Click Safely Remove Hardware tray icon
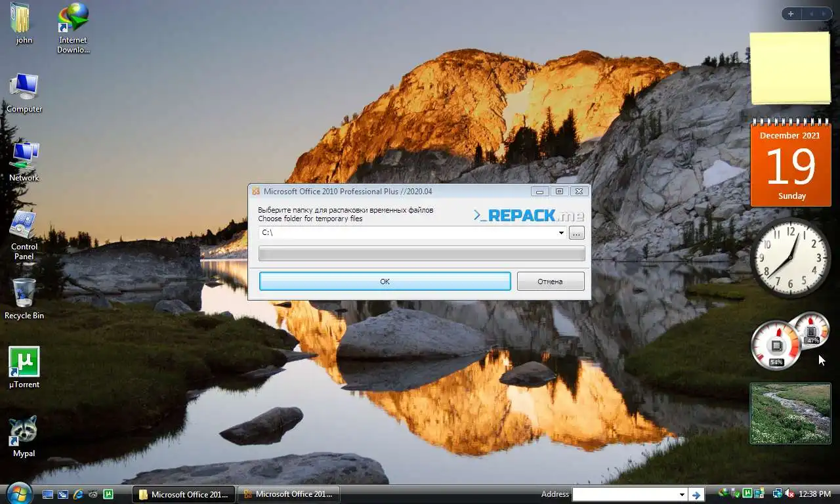 coord(736,493)
